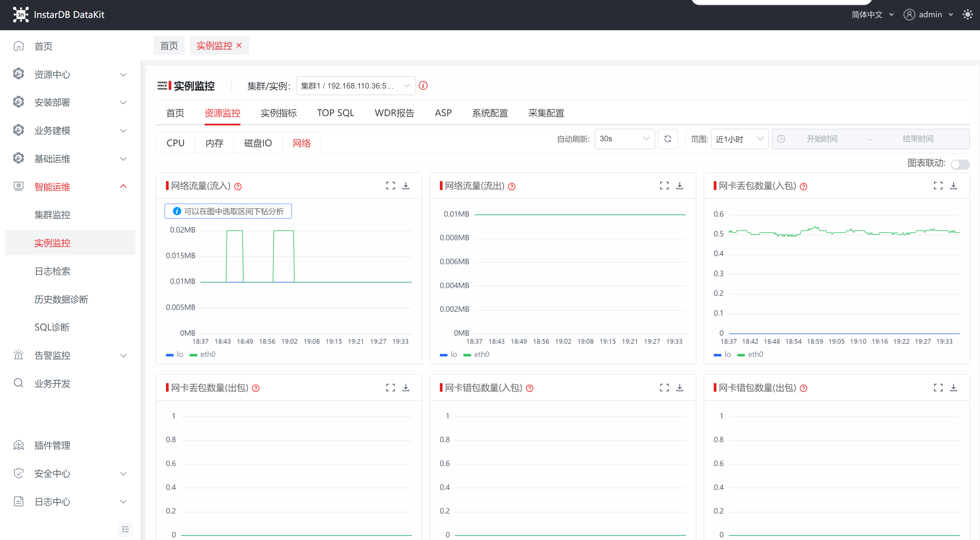
Task: Switch to the ASP tab
Action: point(443,113)
